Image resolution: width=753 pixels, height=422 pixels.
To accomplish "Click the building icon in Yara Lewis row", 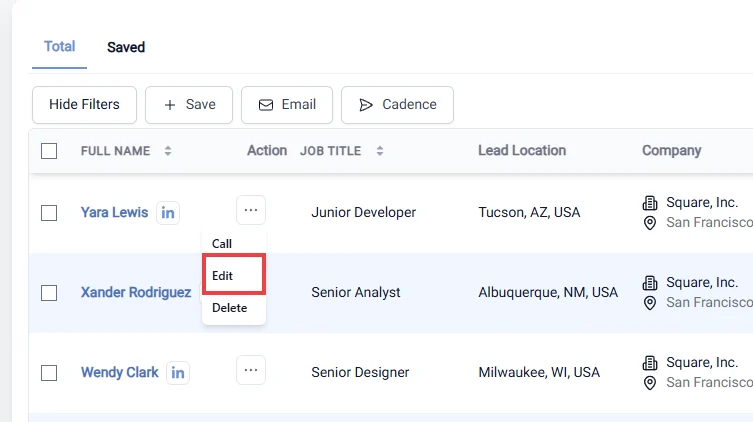I will click(x=650, y=203).
